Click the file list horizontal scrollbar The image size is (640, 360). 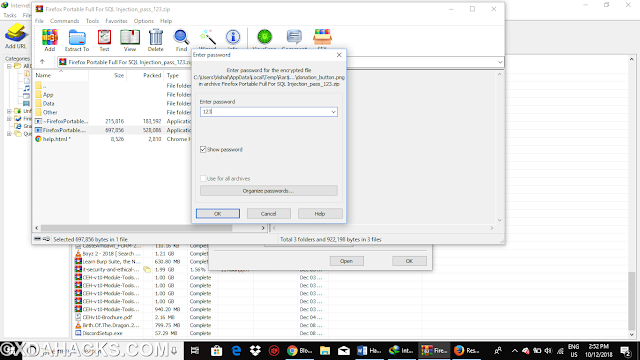pos(137,228)
